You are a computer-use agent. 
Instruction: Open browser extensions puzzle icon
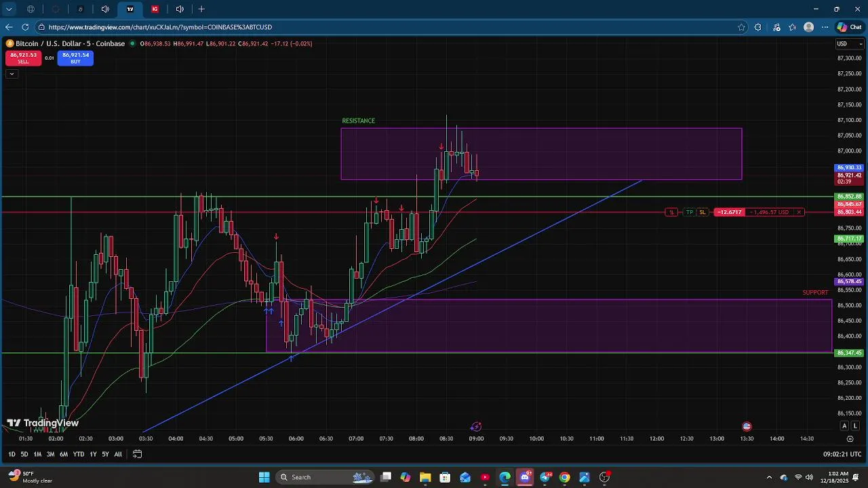coord(758,27)
